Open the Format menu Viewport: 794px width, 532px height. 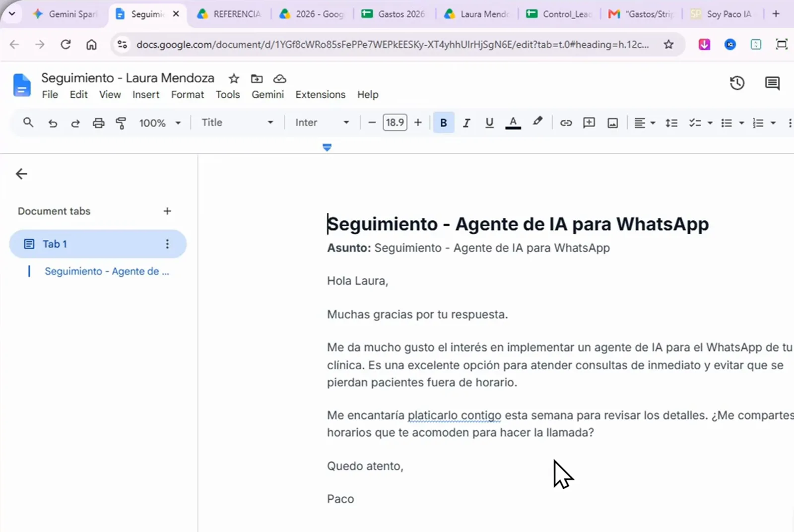(x=188, y=94)
